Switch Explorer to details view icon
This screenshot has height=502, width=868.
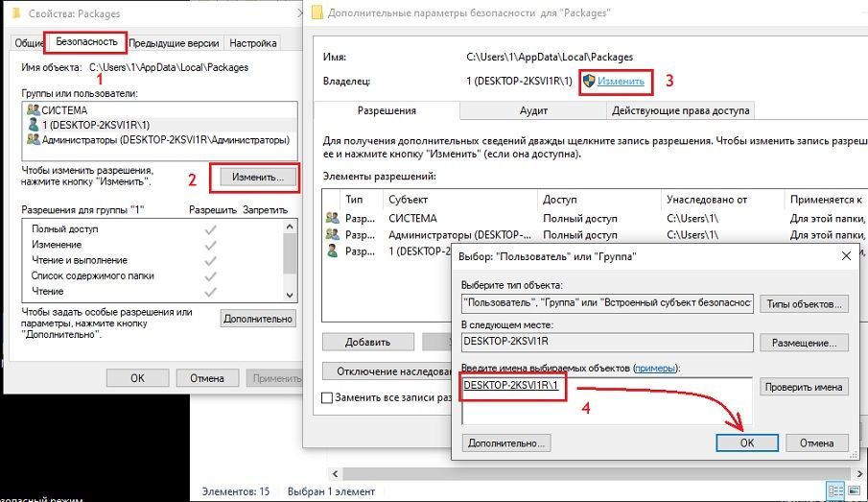(834, 491)
